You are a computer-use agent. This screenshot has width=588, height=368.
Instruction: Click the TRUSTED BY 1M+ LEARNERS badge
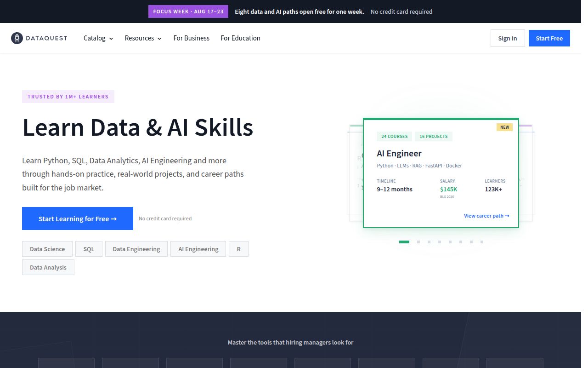tap(68, 97)
